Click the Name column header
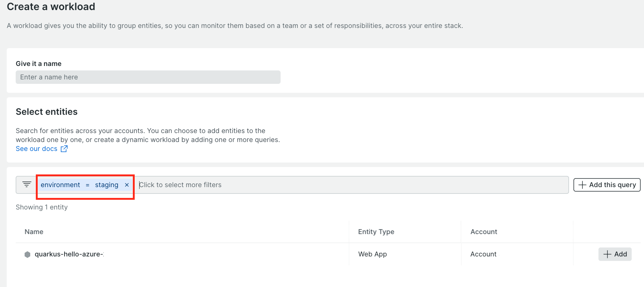The width and height of the screenshot is (644, 287). click(x=34, y=232)
